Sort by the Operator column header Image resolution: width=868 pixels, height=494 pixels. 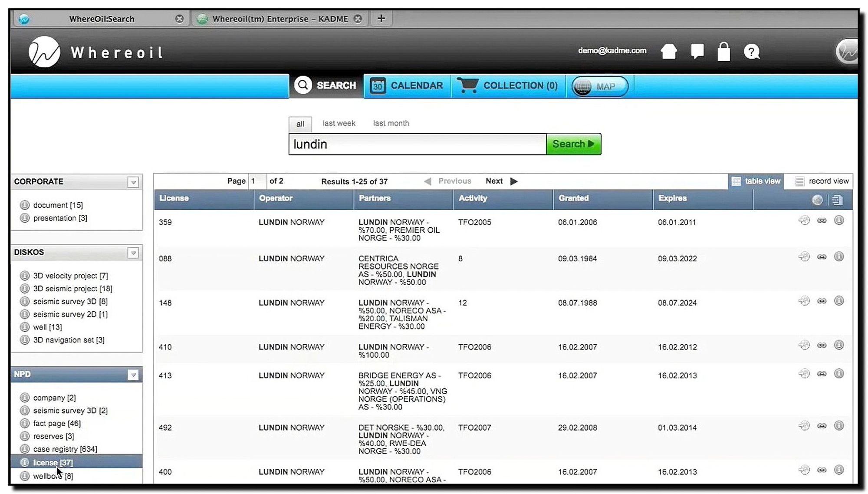[303, 200]
